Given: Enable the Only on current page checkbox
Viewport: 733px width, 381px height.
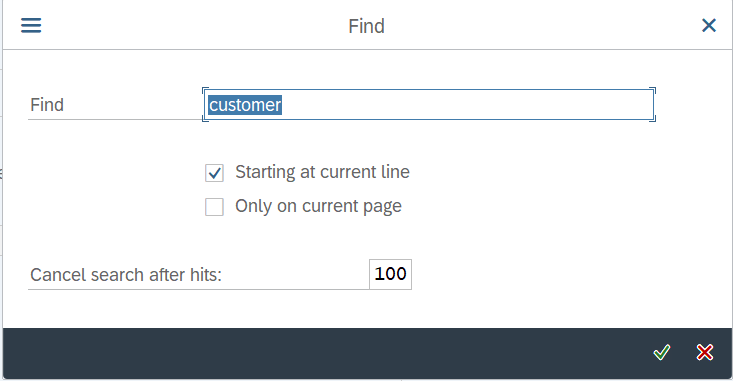Looking at the screenshot, I should coord(214,207).
